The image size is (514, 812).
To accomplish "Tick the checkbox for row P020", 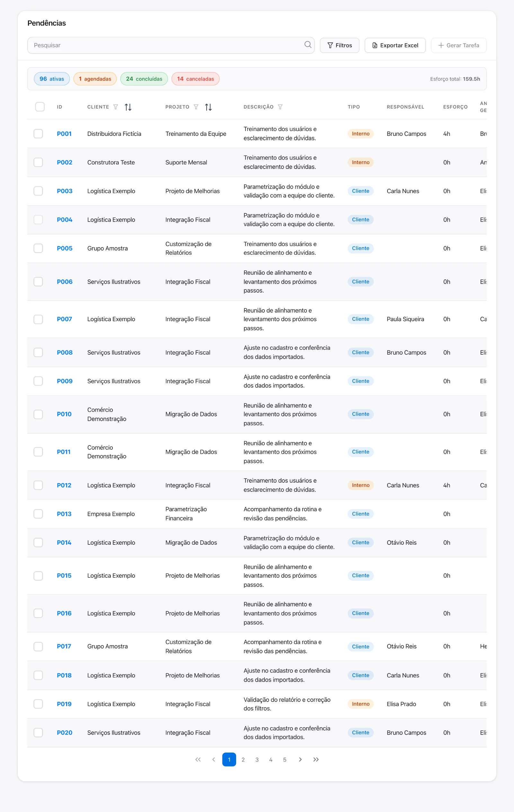I will pos(38,732).
